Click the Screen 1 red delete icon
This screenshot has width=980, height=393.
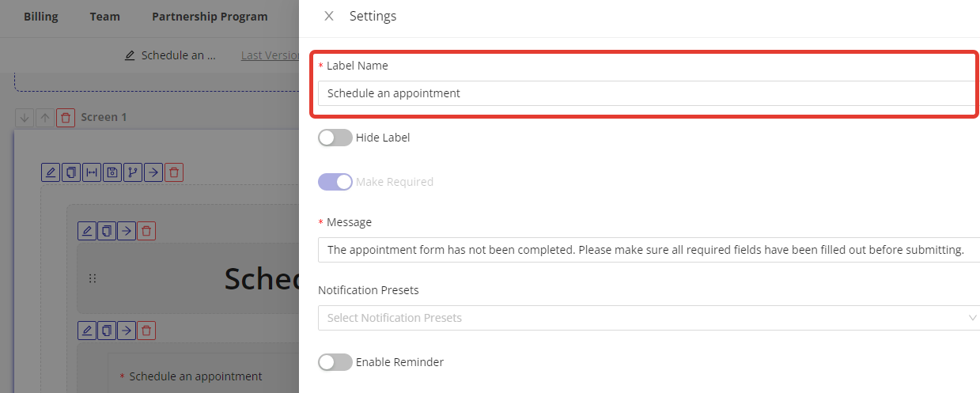[x=66, y=118]
